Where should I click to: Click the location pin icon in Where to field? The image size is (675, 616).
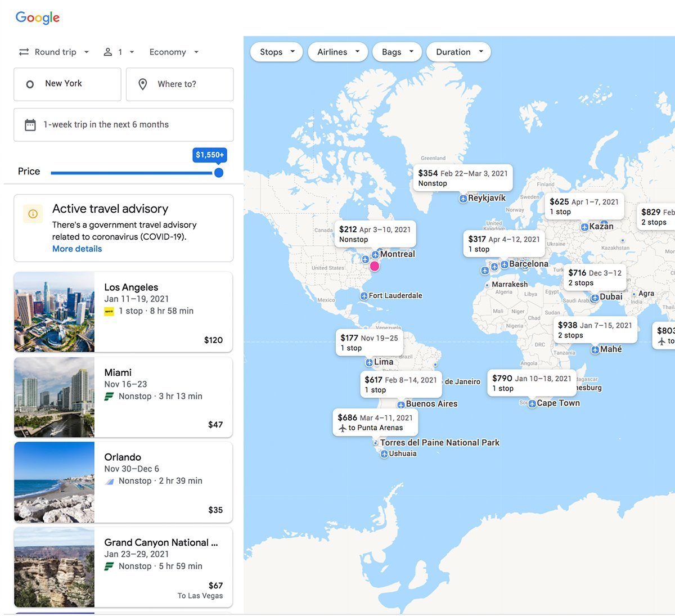coord(144,84)
